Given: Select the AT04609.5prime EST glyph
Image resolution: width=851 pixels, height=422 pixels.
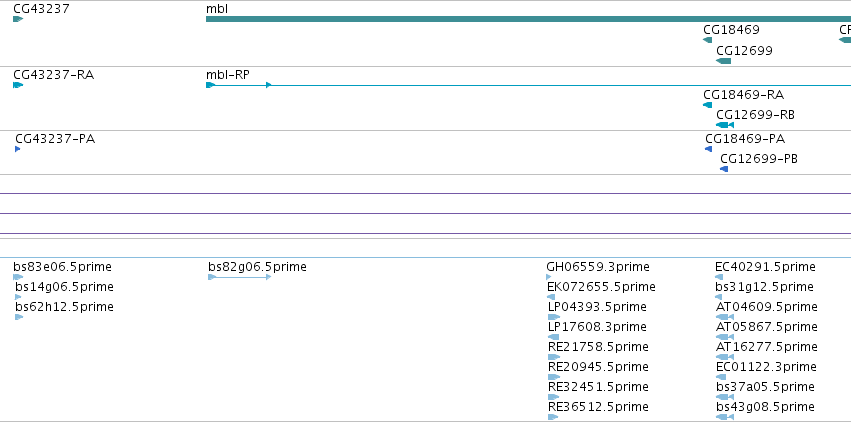Looking at the screenshot, I should [725, 317].
